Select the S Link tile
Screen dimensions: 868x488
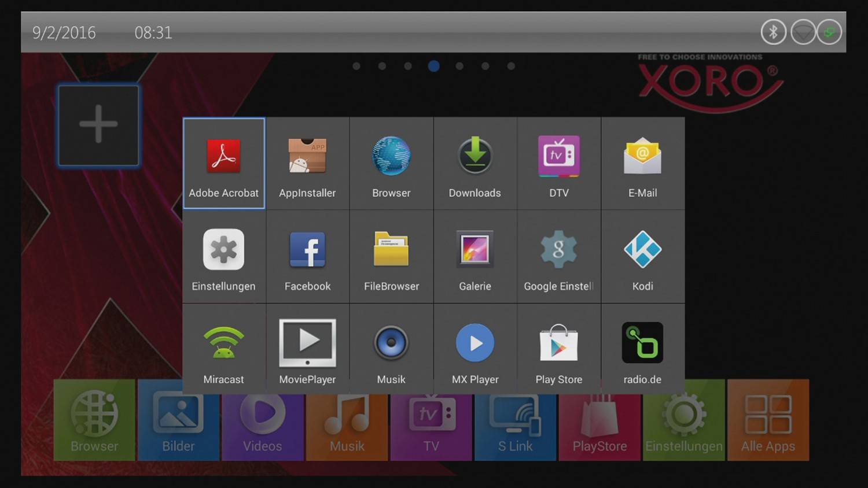pos(515,428)
